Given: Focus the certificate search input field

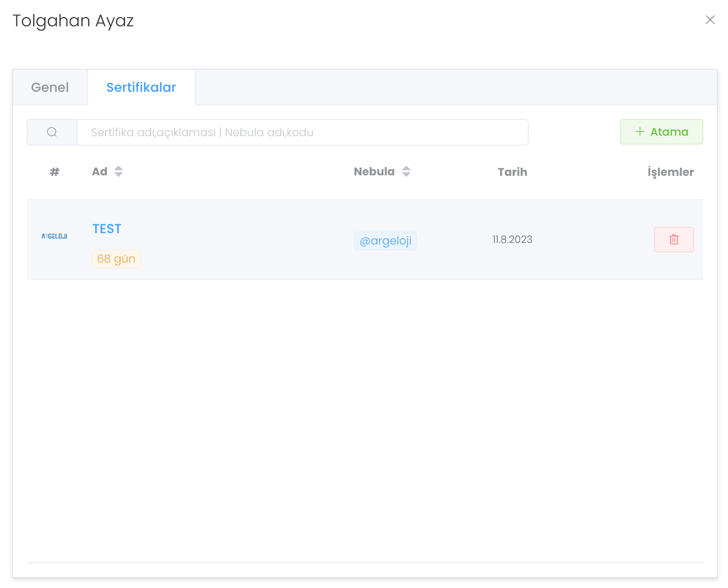Looking at the screenshot, I should [x=302, y=133].
